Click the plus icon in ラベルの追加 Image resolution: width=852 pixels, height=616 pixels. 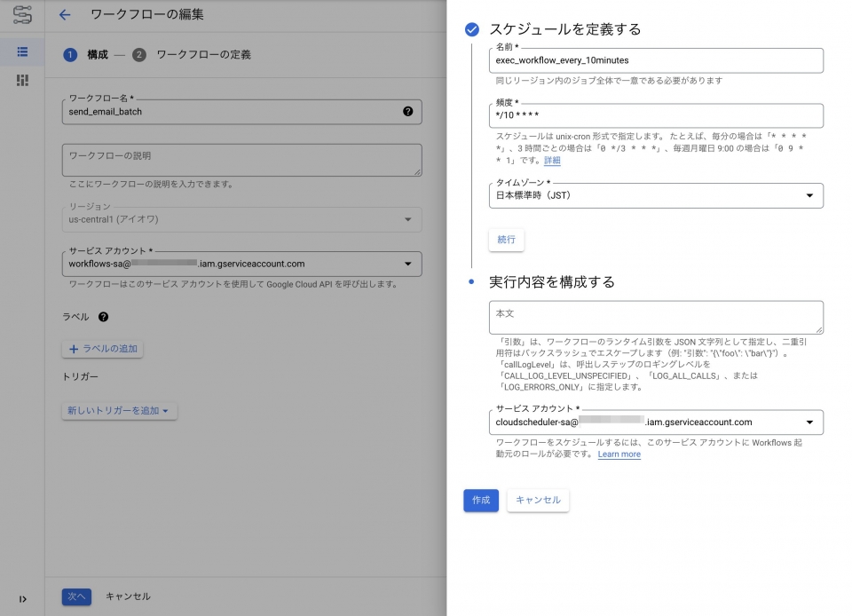74,349
